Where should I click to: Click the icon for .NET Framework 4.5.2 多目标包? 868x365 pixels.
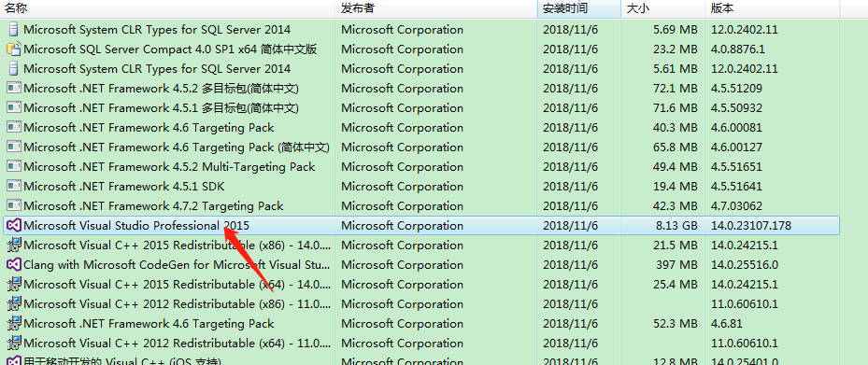tap(13, 89)
